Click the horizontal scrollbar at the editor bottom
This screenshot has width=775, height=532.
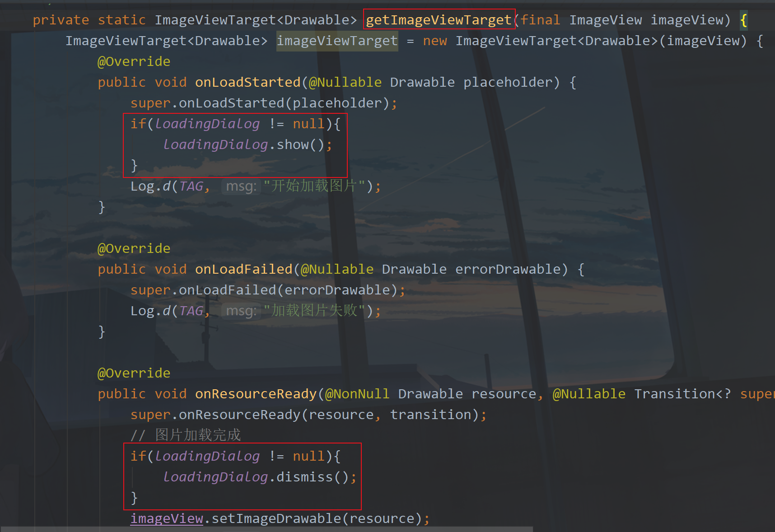click(266, 529)
